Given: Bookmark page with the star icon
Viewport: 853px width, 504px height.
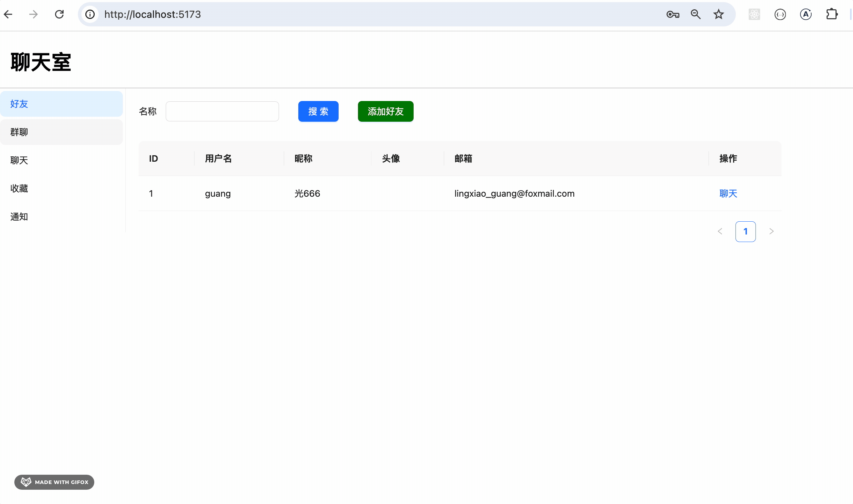Looking at the screenshot, I should (718, 14).
